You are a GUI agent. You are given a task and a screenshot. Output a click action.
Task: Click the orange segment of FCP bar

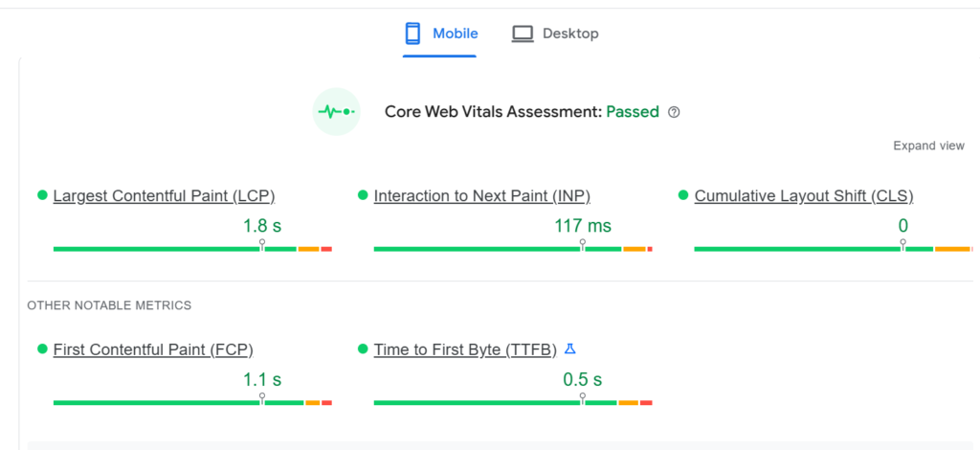pyautogui.click(x=313, y=402)
